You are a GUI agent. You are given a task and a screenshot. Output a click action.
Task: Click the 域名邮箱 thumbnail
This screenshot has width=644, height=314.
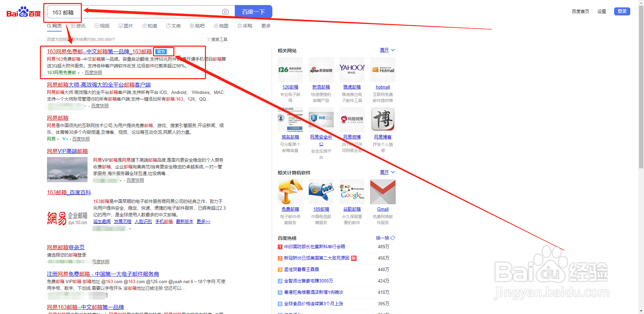pyautogui.click(x=290, y=119)
